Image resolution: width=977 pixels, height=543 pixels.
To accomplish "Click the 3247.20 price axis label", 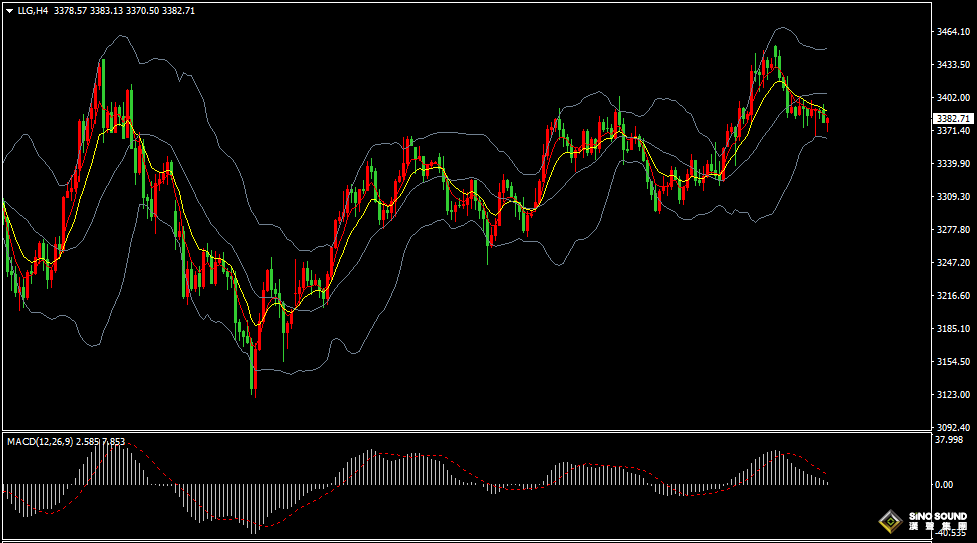I will tap(953, 263).
